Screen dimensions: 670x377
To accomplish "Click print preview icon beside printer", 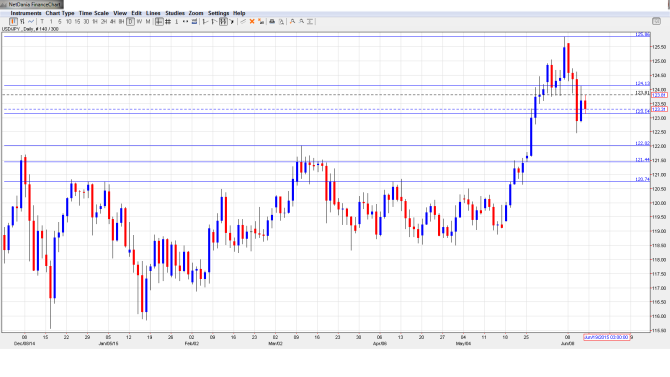I will pos(281,21).
